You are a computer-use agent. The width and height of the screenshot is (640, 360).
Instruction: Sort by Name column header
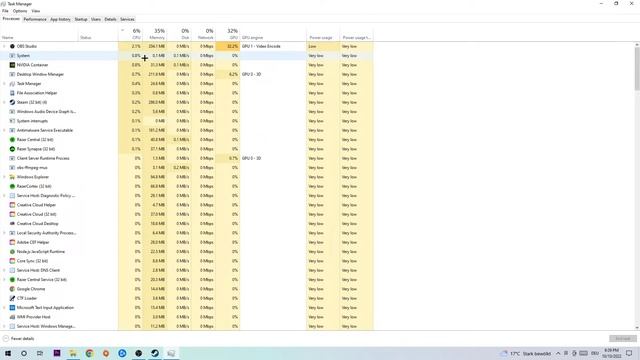click(39, 34)
